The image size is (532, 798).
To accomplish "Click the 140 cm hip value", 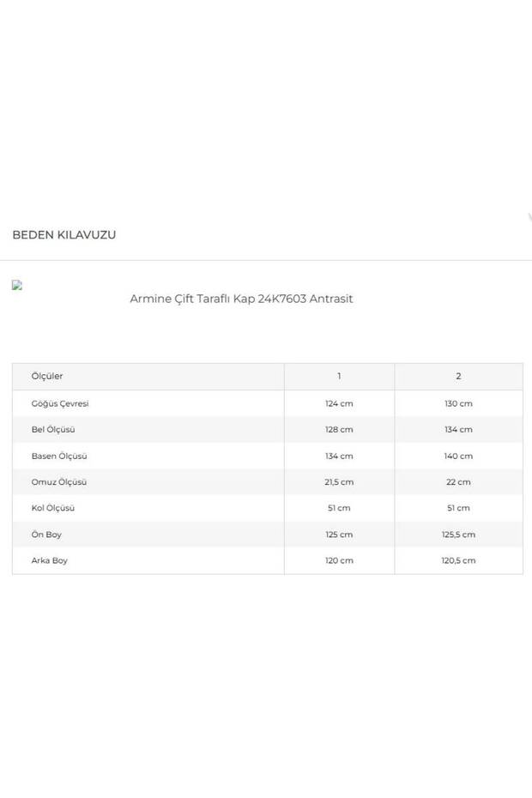I will (458, 456).
